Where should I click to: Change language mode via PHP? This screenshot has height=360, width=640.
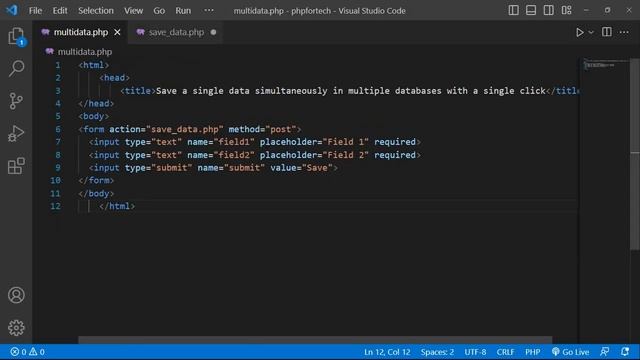pyautogui.click(x=533, y=352)
